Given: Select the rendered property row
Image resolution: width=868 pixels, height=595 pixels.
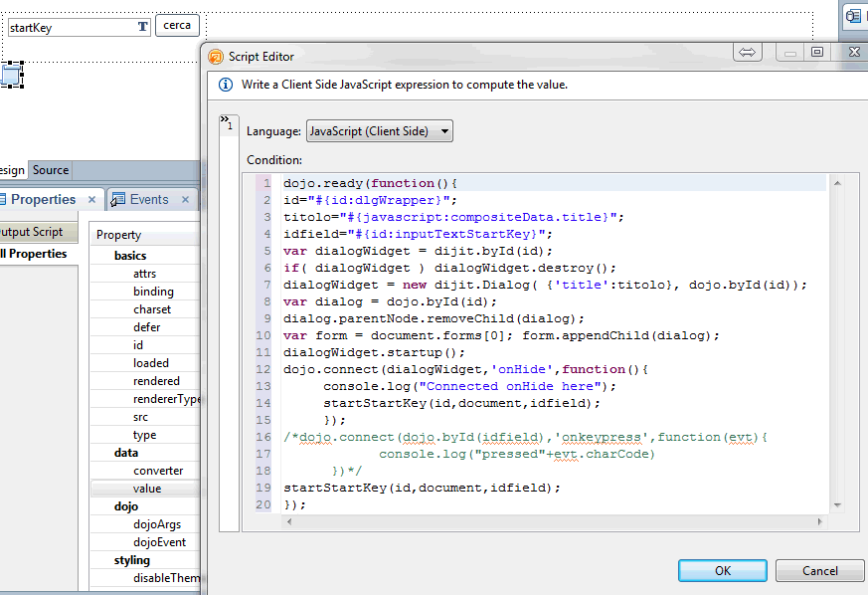Looking at the screenshot, I should (x=145, y=381).
